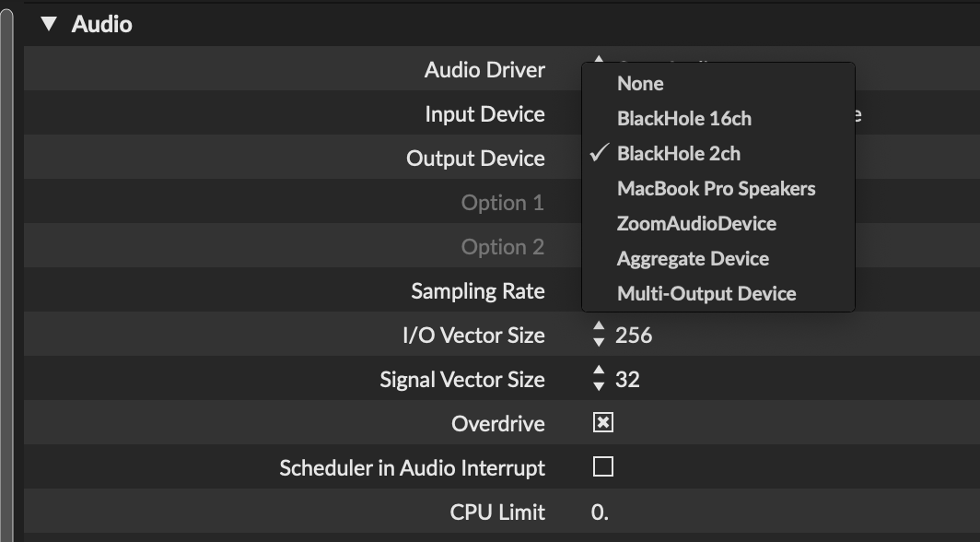This screenshot has width=980, height=542.
Task: Choose BlackHole 16ch device
Action: click(x=683, y=119)
